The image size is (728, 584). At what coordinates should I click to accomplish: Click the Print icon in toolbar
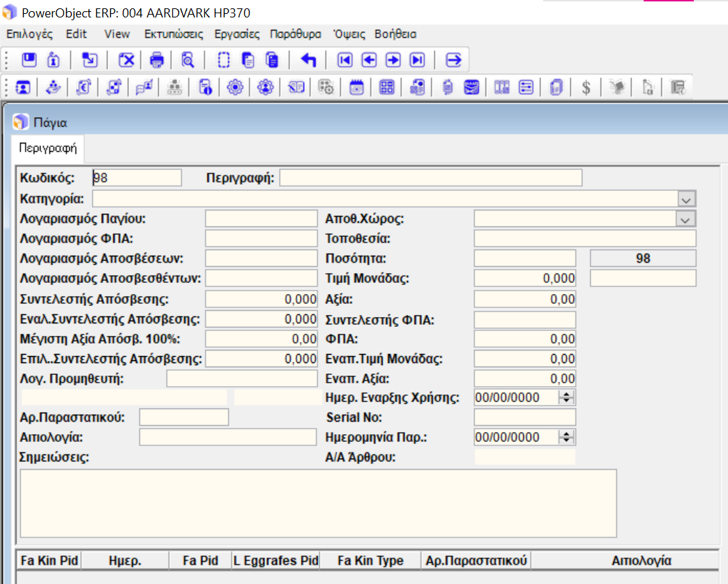point(156,60)
